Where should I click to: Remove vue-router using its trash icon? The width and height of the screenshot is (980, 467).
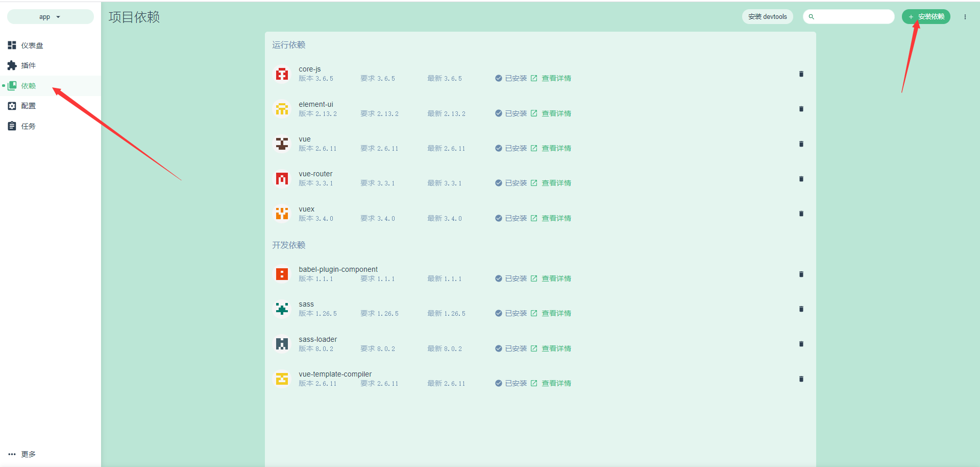click(801, 179)
